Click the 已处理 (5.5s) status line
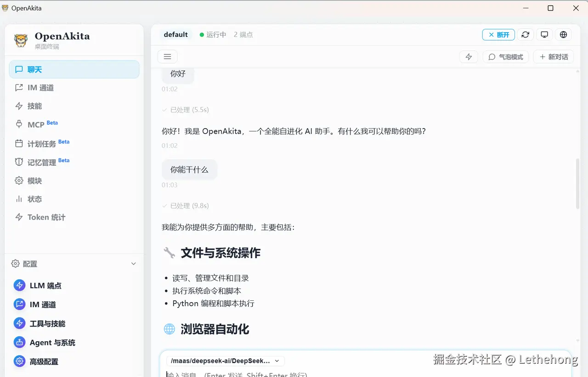This screenshot has height=377, width=588. pos(185,110)
